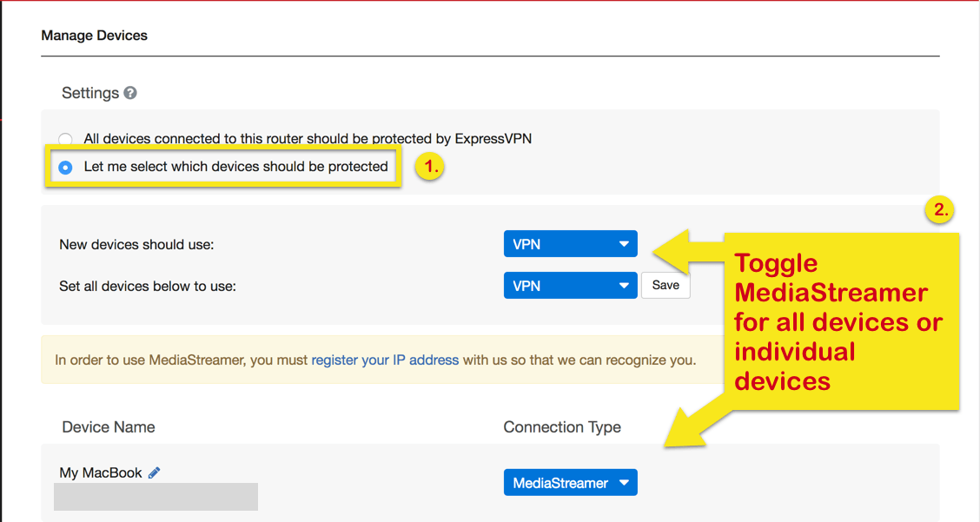Expand the Set all devices below dropdown
980x522 pixels.
[571, 286]
